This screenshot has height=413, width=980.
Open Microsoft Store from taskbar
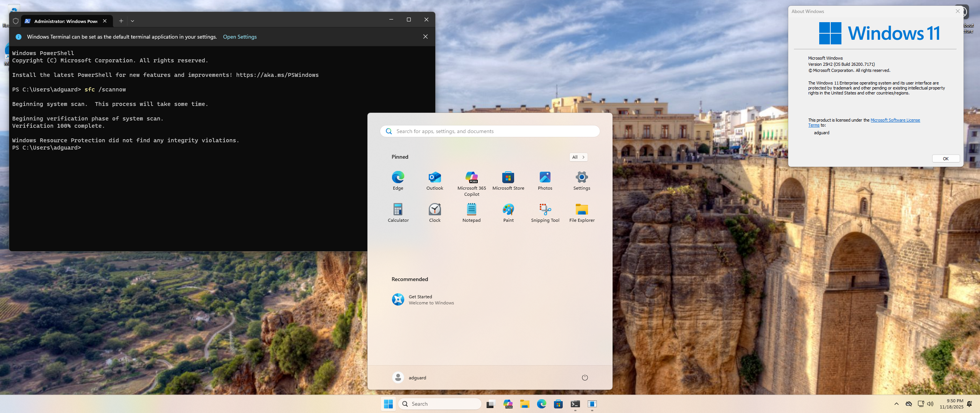(x=558, y=404)
